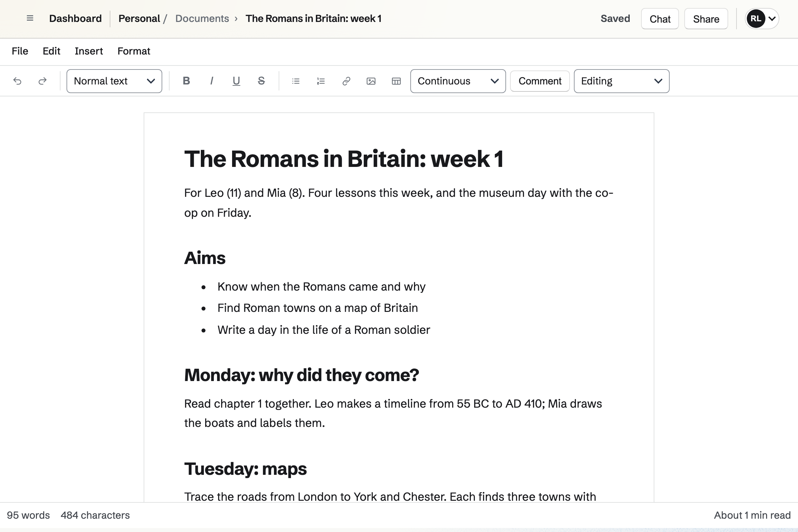798x532 pixels.
Task: Expand the RL account menu
Action: click(x=762, y=19)
